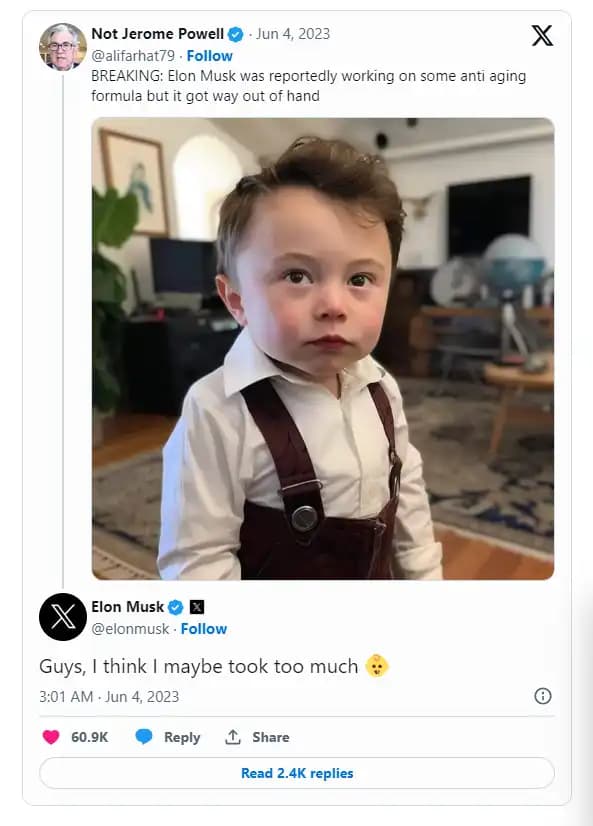Click the blue reply bubble icon
Viewport: 593px width, 826px height.
point(144,736)
